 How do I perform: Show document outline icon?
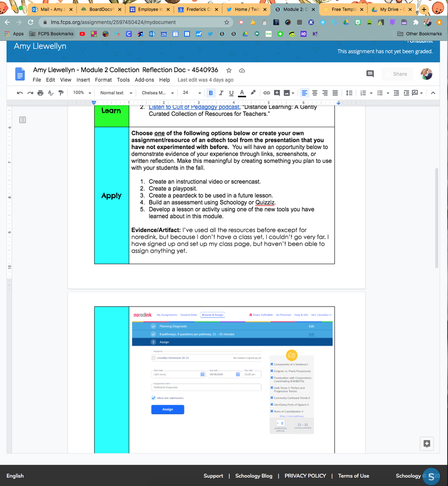coord(23,120)
